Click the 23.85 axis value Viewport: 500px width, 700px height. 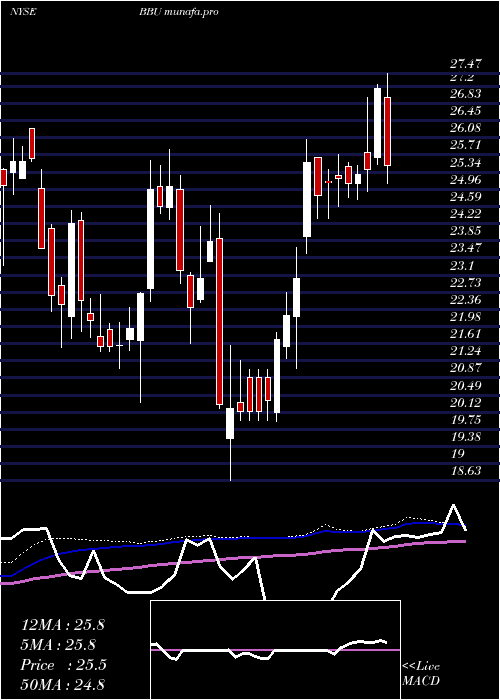point(466,231)
